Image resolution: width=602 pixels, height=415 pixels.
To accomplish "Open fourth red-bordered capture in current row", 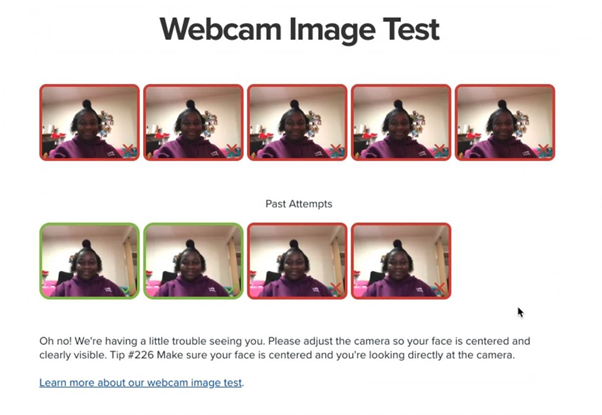I will click(401, 122).
